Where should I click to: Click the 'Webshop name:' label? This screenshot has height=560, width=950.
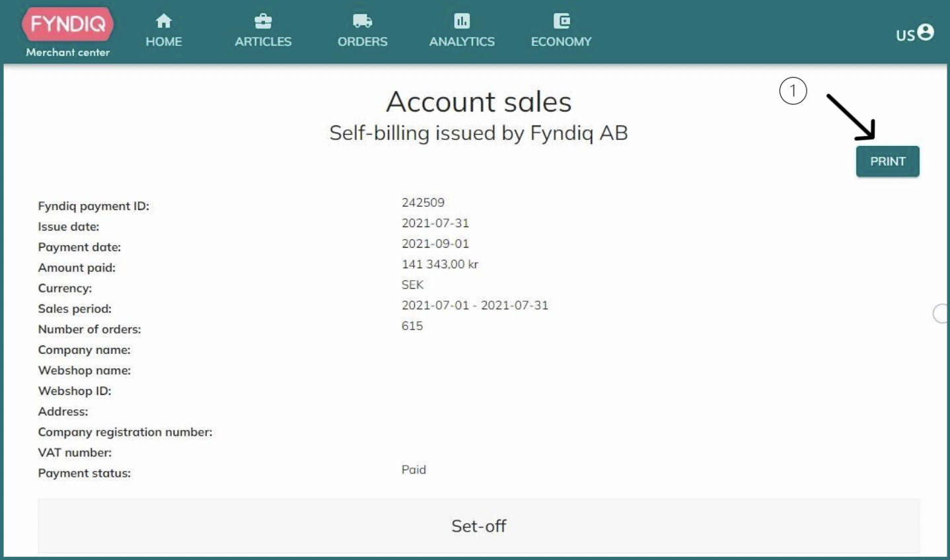pos(84,370)
